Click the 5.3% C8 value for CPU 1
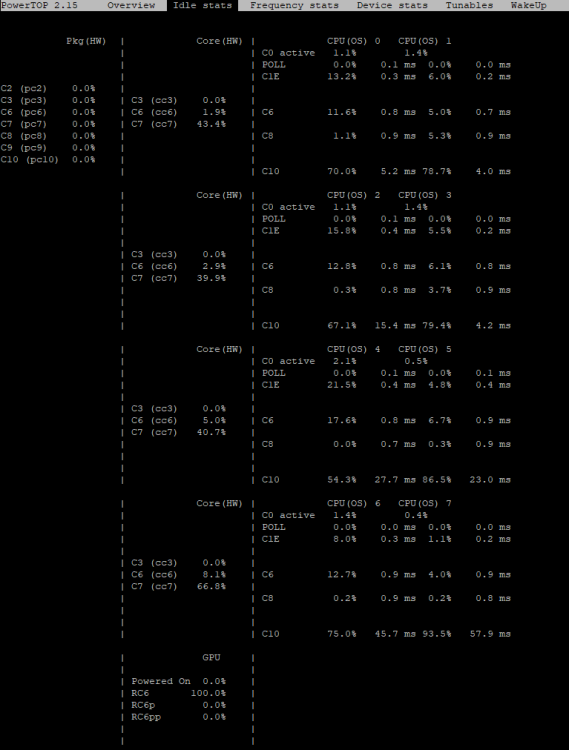This screenshot has width=569, height=750. click(x=439, y=136)
